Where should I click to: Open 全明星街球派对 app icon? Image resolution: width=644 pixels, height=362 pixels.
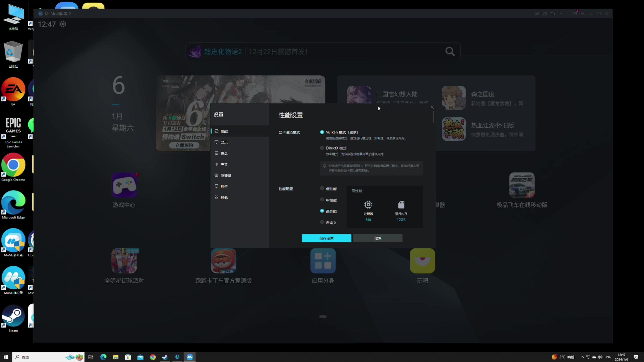124,261
